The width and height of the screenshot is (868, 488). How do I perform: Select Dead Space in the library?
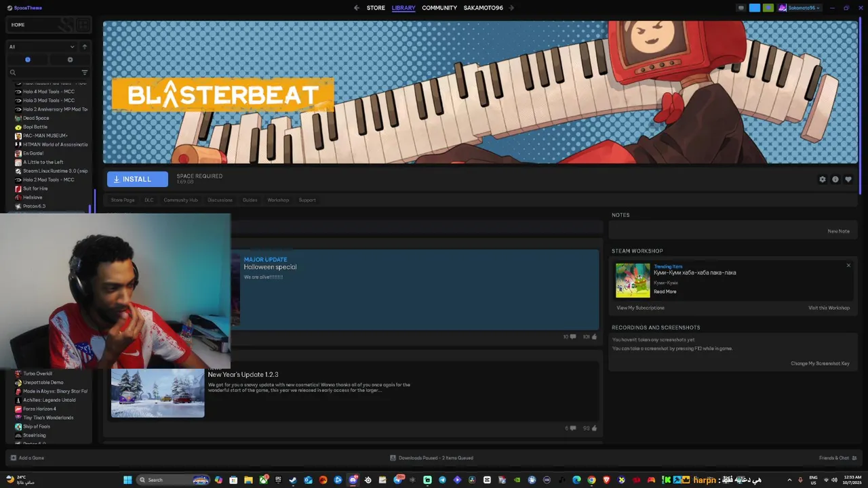tap(36, 118)
